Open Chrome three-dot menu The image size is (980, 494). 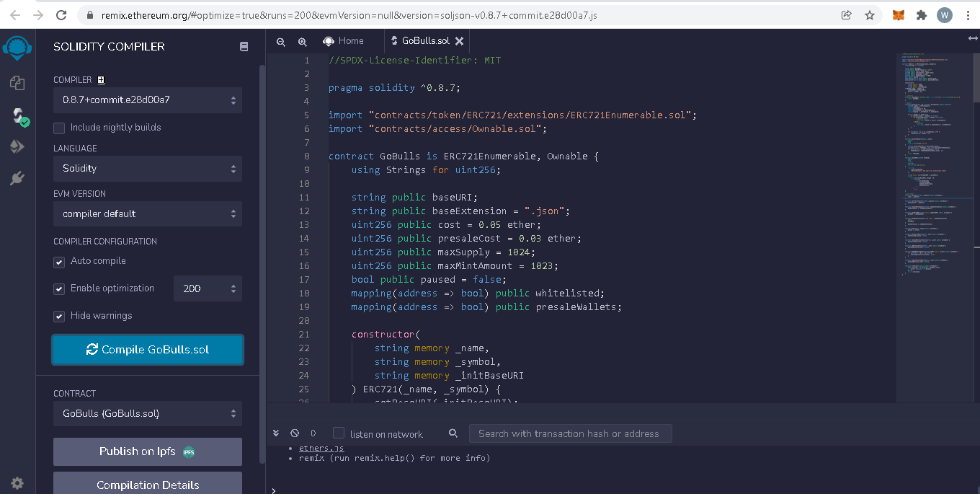[x=966, y=14]
